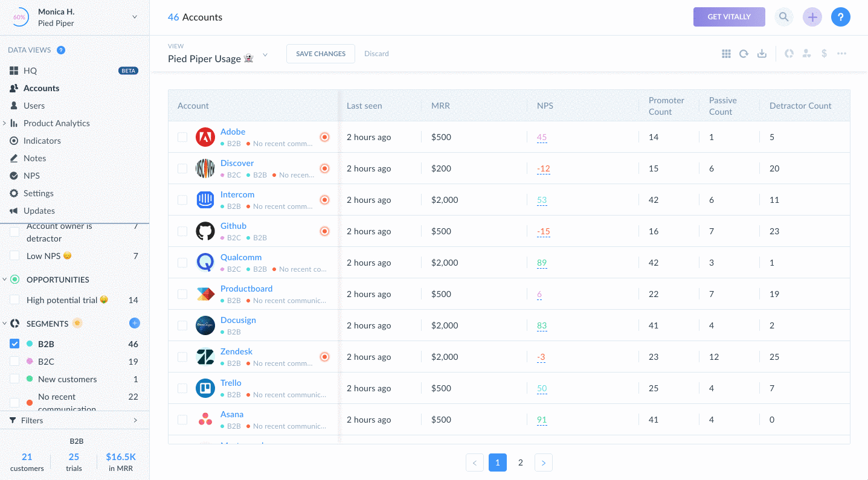Screen dimensions: 868x480
Task: Click the NPS score 89 for Qualcomm
Action: 542,263
